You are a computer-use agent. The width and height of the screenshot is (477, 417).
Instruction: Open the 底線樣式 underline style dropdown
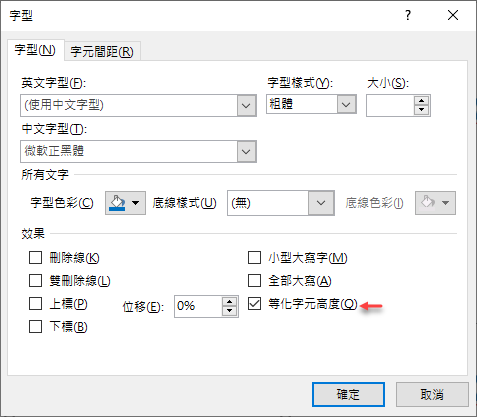(321, 203)
